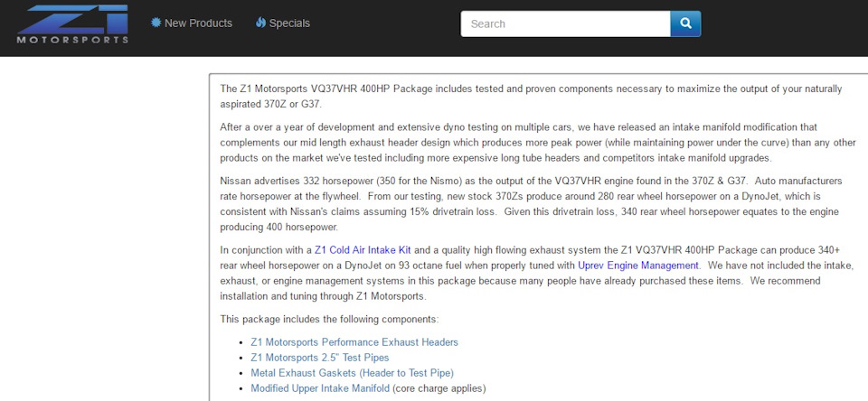Click the text "installation and tuning through Z1 Motorsports."
868x401 pixels.
(324, 296)
